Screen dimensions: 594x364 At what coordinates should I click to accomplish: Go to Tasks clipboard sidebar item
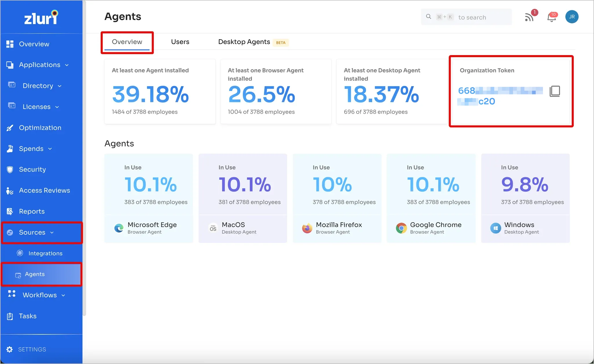(x=28, y=316)
